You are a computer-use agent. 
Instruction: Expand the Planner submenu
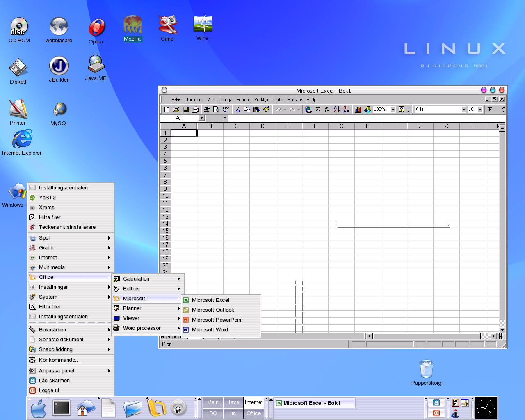(147, 308)
